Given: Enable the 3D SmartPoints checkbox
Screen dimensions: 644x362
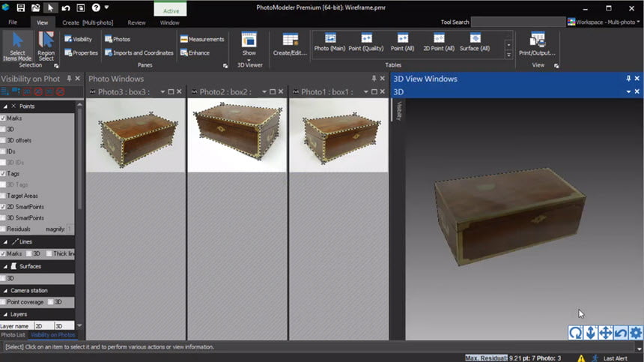Looking at the screenshot, I should pos(3,218).
